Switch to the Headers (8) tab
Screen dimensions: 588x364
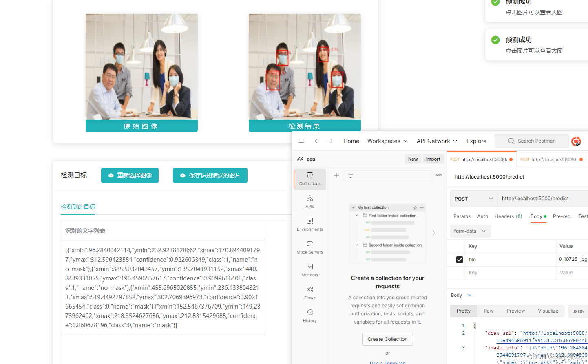point(508,216)
